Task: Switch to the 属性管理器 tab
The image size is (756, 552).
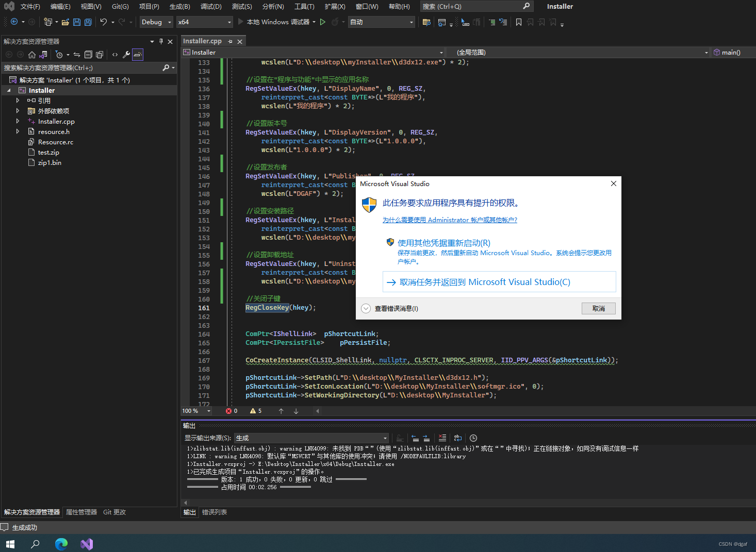Action: pos(81,512)
